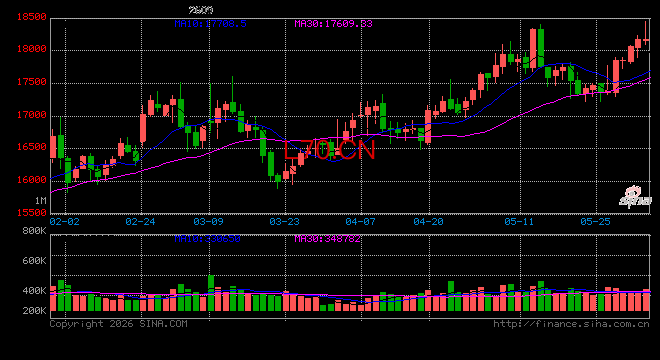Pick the 05-25 date label
Screen dimensions: 660x360
tap(595, 221)
